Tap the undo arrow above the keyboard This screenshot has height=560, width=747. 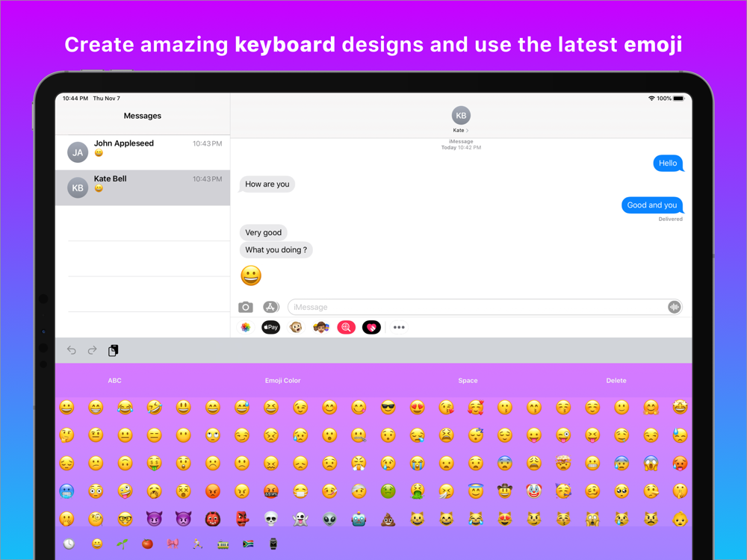pos(72,350)
